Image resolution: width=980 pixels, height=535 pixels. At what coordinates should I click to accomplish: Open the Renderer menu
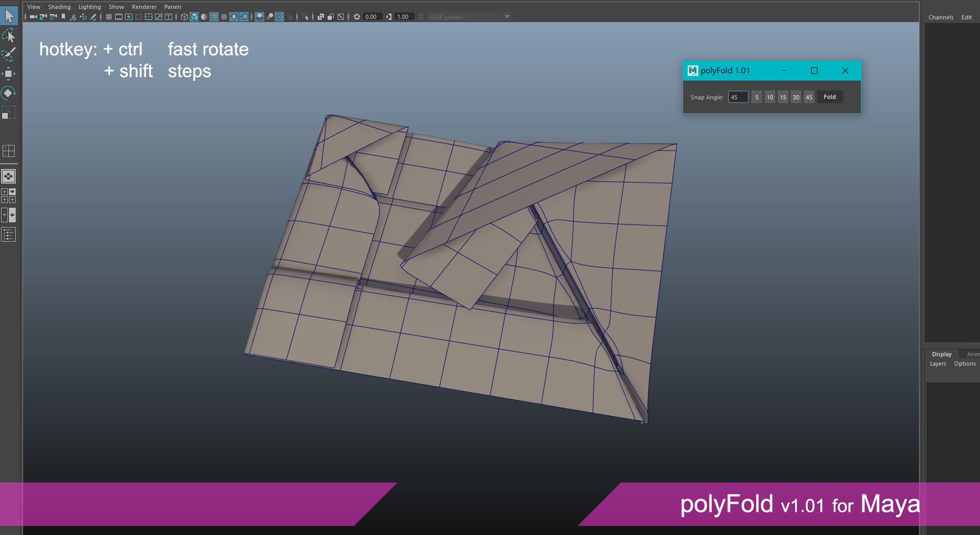click(x=144, y=7)
